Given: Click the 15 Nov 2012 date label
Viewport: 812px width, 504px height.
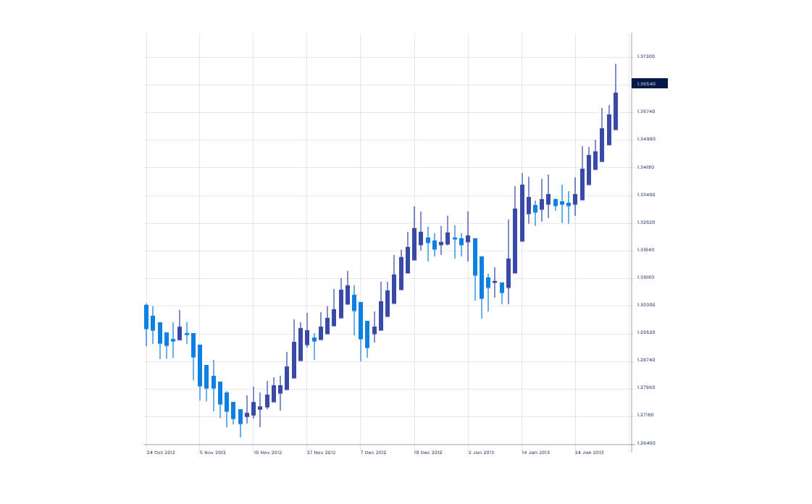Looking at the screenshot, I should 268,453.
